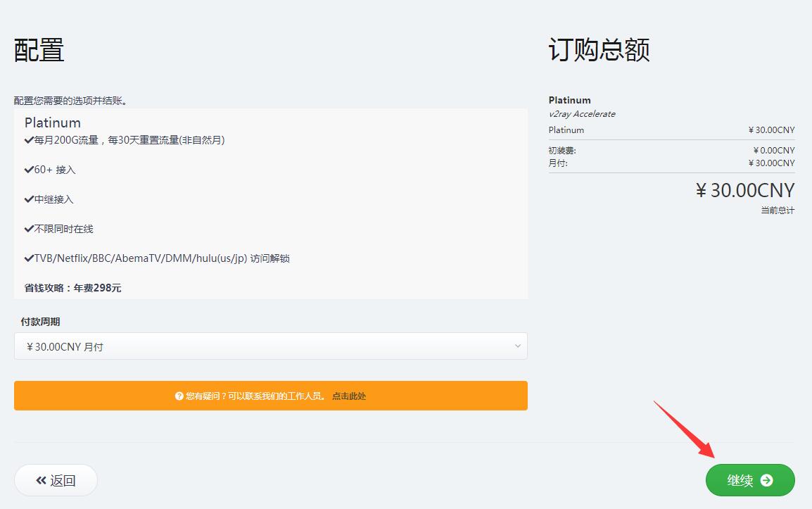Click checkmark icon beside 每月200G流量
The height and width of the screenshot is (509, 812).
[x=29, y=140]
